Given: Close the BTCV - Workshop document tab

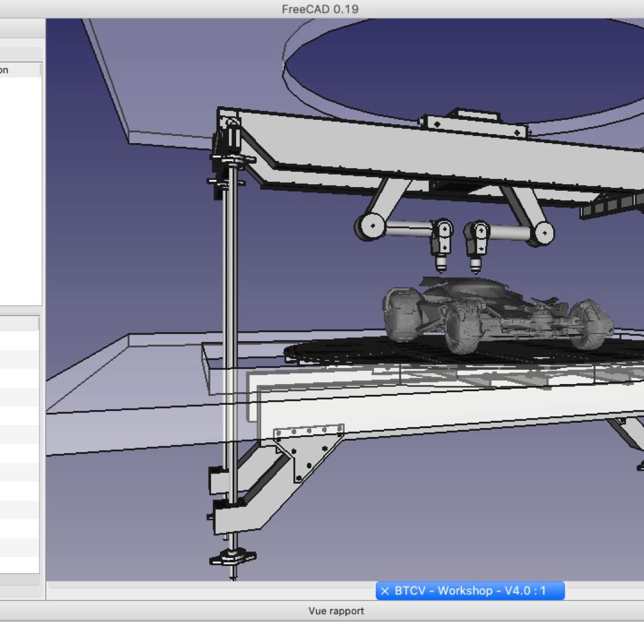Looking at the screenshot, I should 385,592.
